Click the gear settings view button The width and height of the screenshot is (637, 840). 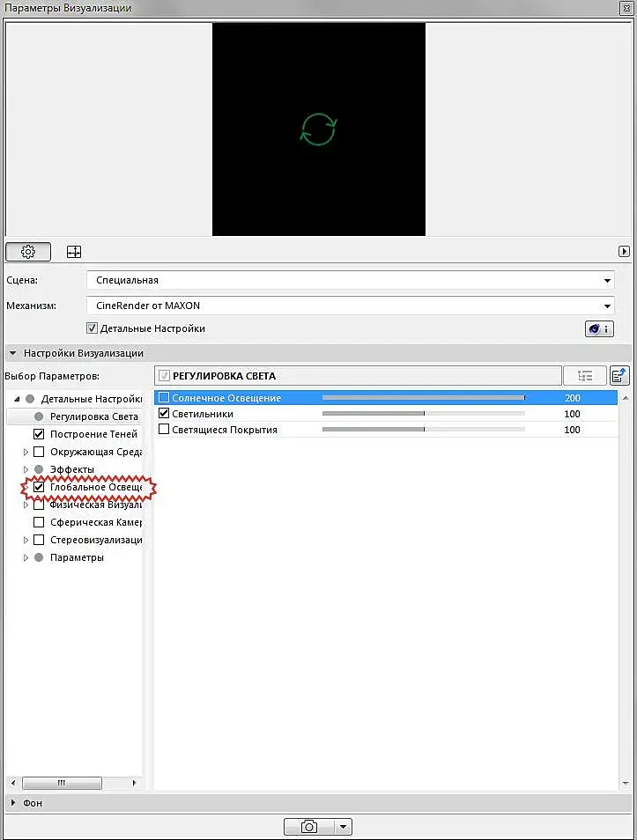coord(28,252)
